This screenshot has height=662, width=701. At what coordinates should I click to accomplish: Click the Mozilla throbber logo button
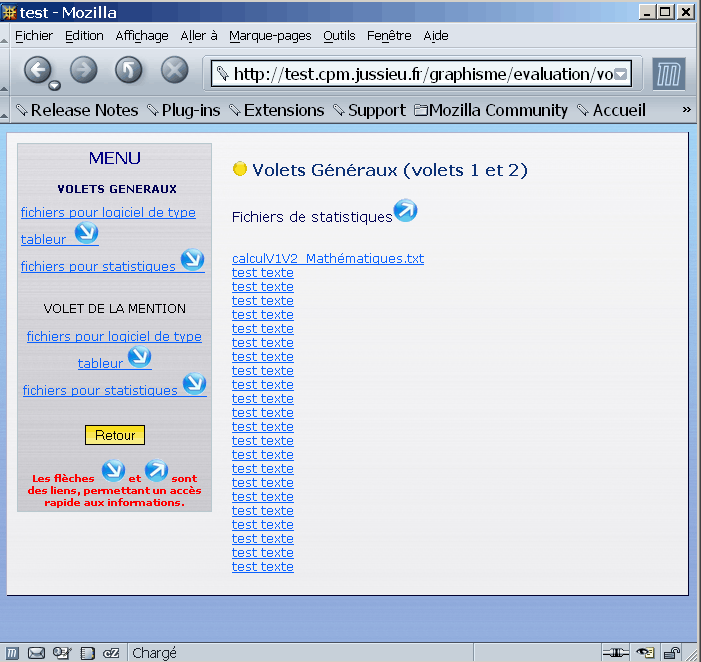[668, 74]
